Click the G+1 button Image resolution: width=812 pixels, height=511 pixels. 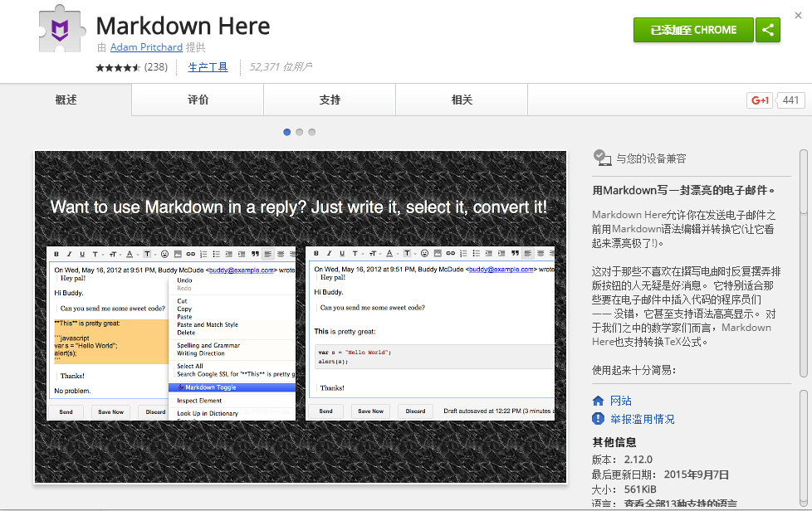click(759, 100)
